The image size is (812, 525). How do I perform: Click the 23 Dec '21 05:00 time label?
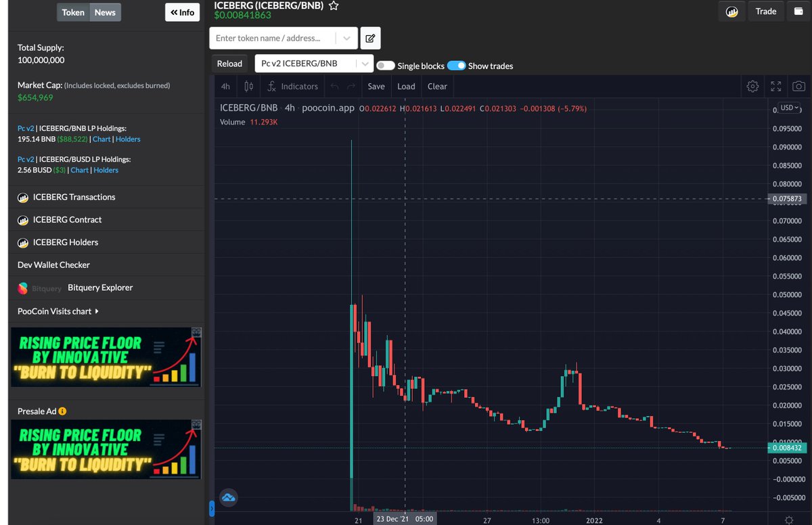405,519
